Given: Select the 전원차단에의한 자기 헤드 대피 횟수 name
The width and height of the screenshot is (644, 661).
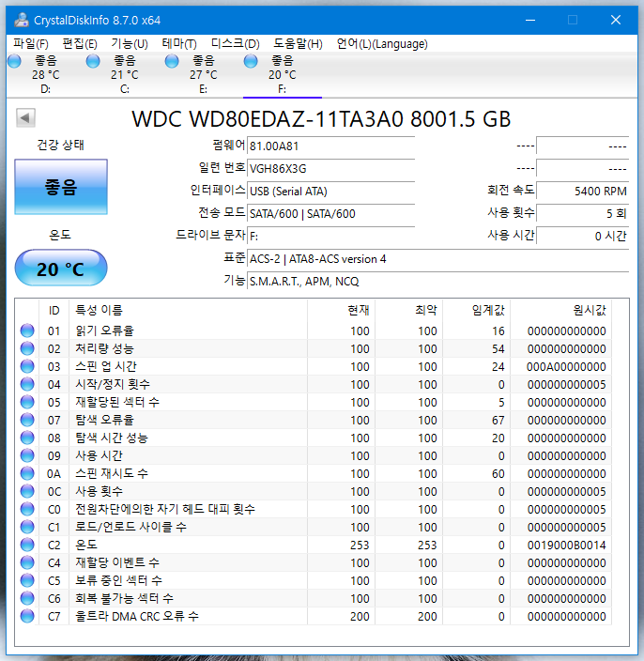Looking at the screenshot, I should (165, 509).
